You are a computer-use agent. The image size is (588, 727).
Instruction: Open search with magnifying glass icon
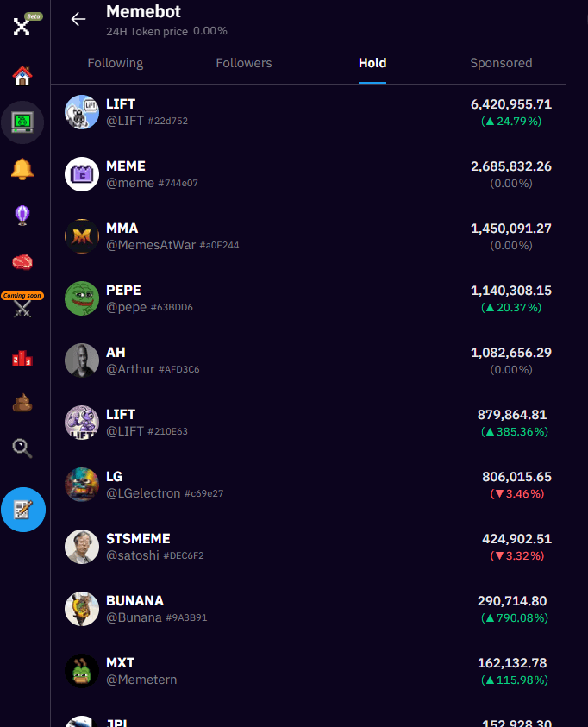(x=22, y=448)
